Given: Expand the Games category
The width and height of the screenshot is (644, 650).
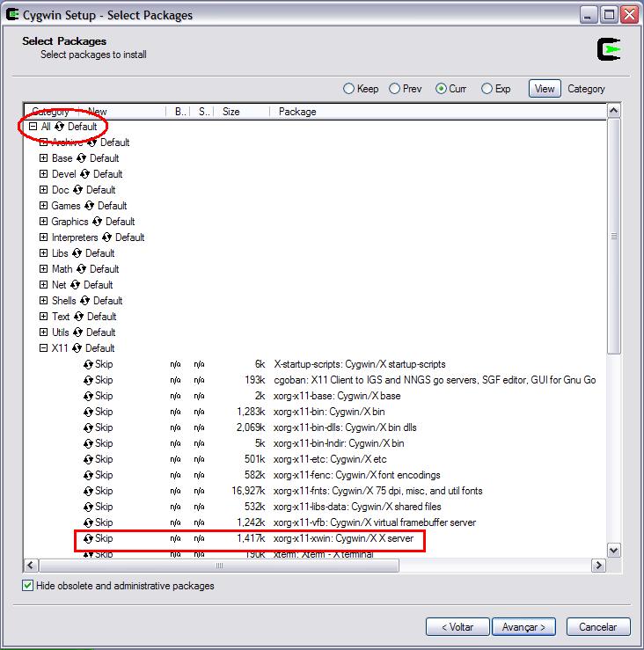Looking at the screenshot, I should coord(43,206).
